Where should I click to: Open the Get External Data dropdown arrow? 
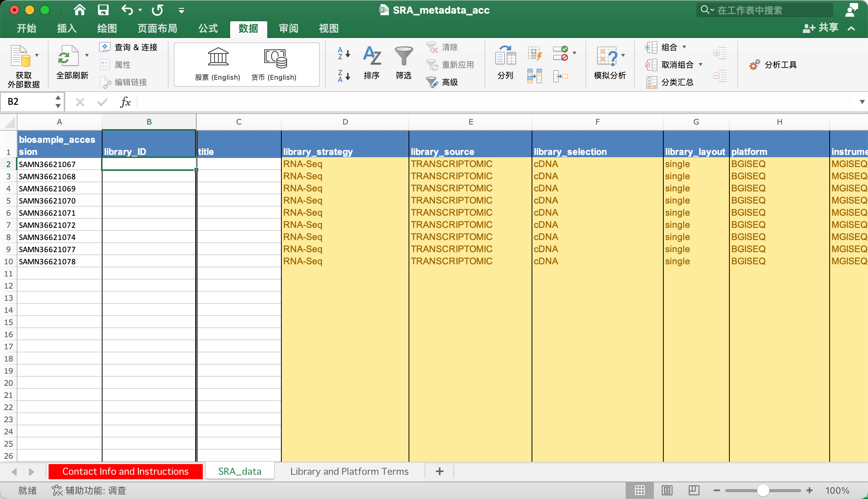pos(37,55)
